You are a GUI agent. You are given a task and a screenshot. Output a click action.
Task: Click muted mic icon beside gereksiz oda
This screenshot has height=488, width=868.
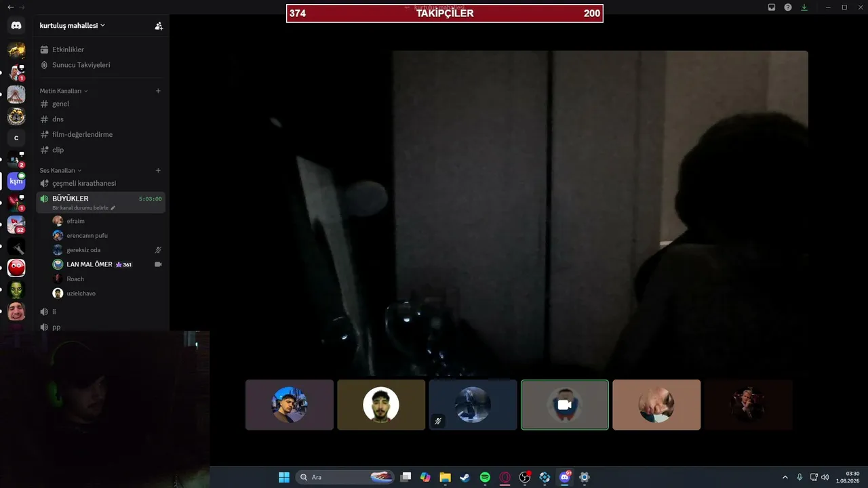pyautogui.click(x=158, y=250)
